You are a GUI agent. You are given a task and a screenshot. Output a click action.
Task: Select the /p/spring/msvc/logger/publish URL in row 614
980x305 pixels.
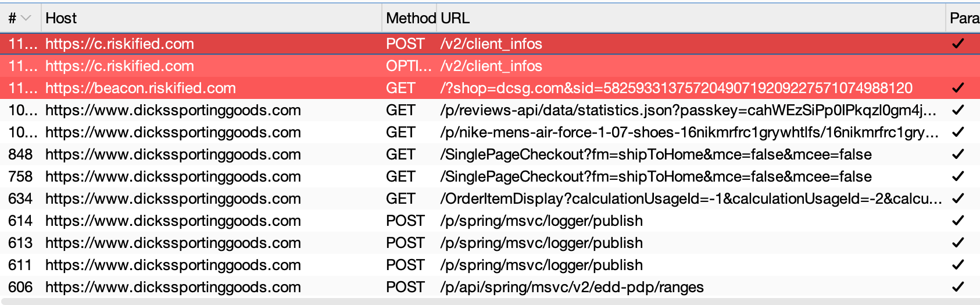click(542, 221)
